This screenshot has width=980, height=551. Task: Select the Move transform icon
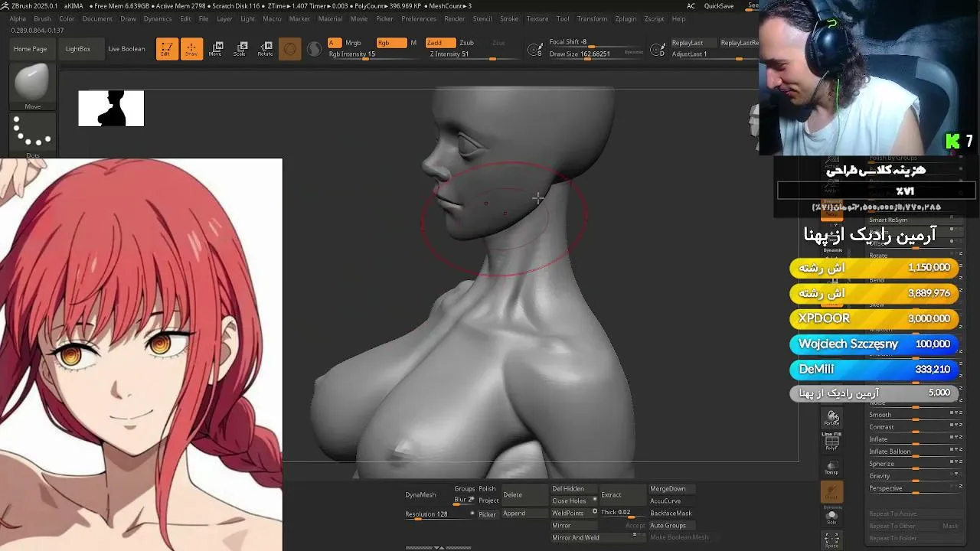click(216, 49)
